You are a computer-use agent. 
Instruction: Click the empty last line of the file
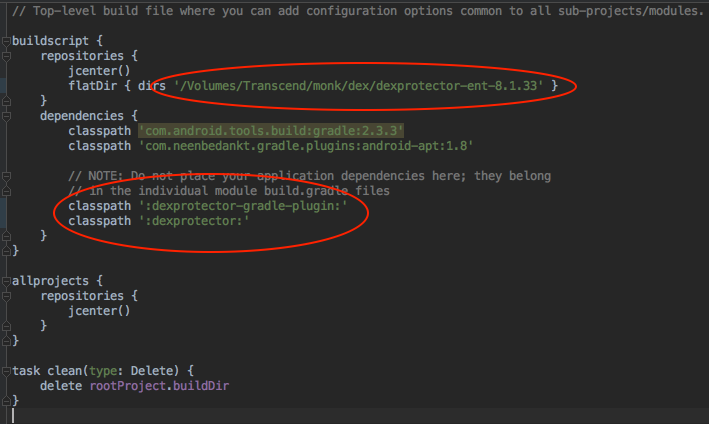(x=300, y=414)
